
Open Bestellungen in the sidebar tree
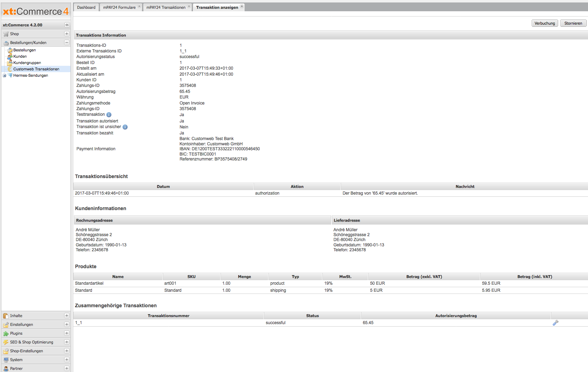(24, 50)
